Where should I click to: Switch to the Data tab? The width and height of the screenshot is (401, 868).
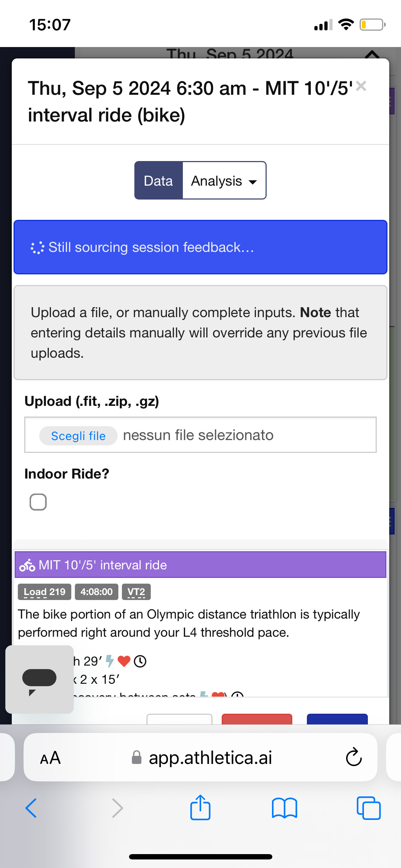point(159,181)
